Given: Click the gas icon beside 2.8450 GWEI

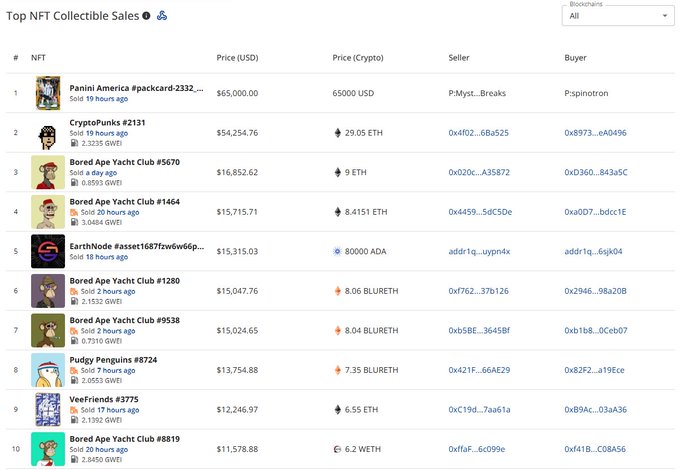Looking at the screenshot, I should click(74, 459).
